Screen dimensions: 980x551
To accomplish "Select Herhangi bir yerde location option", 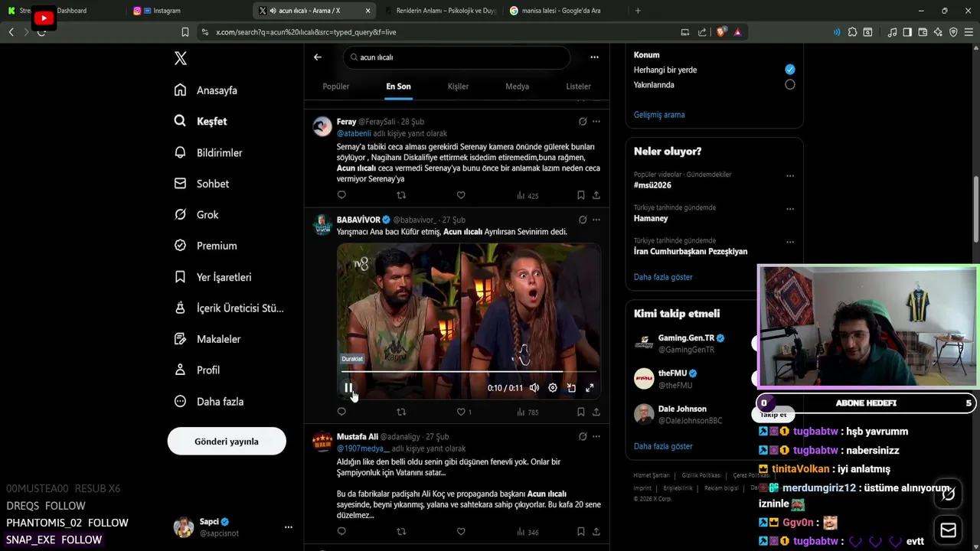I will pyautogui.click(x=790, y=70).
